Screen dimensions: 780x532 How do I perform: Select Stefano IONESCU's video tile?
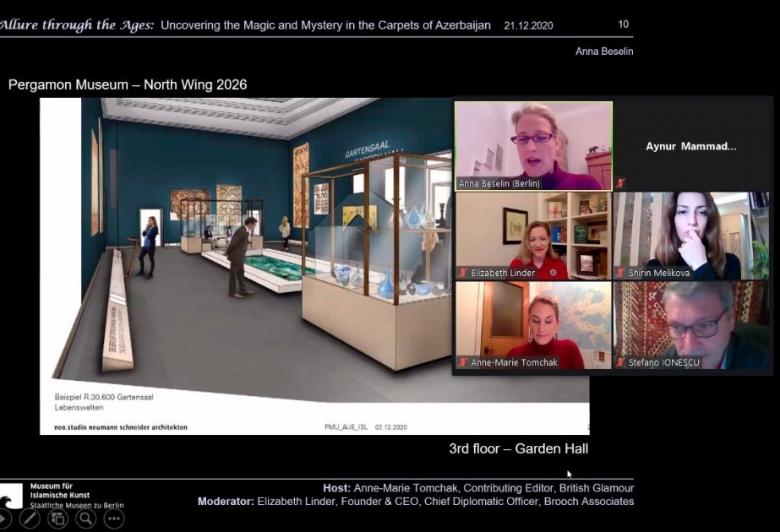(691, 325)
